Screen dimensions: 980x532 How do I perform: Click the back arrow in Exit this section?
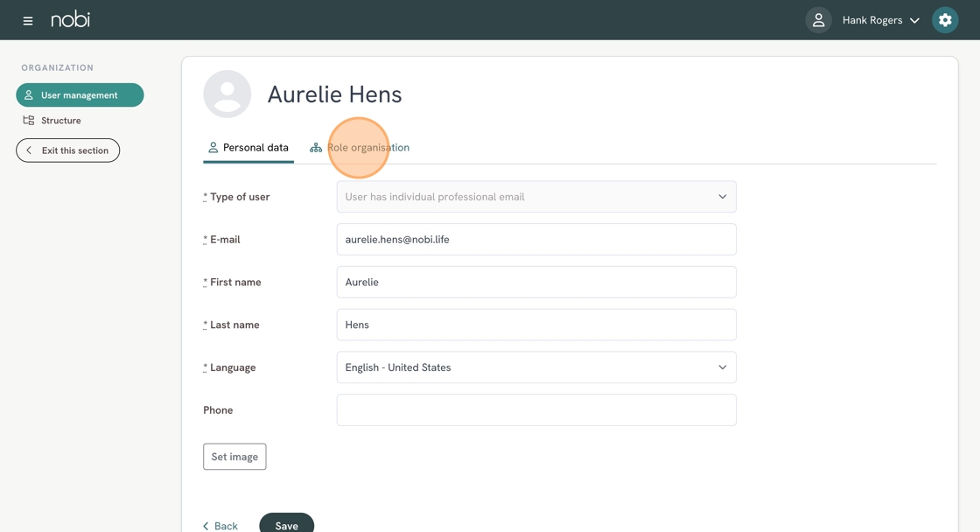[29, 150]
